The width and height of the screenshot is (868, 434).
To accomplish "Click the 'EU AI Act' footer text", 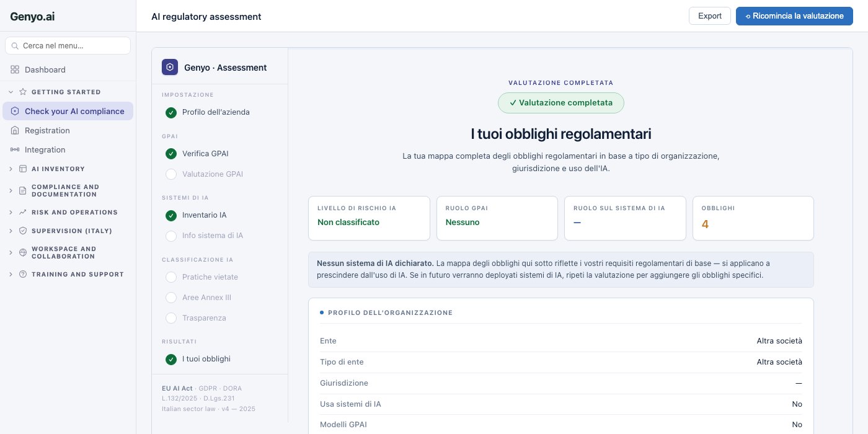I will click(x=177, y=389).
